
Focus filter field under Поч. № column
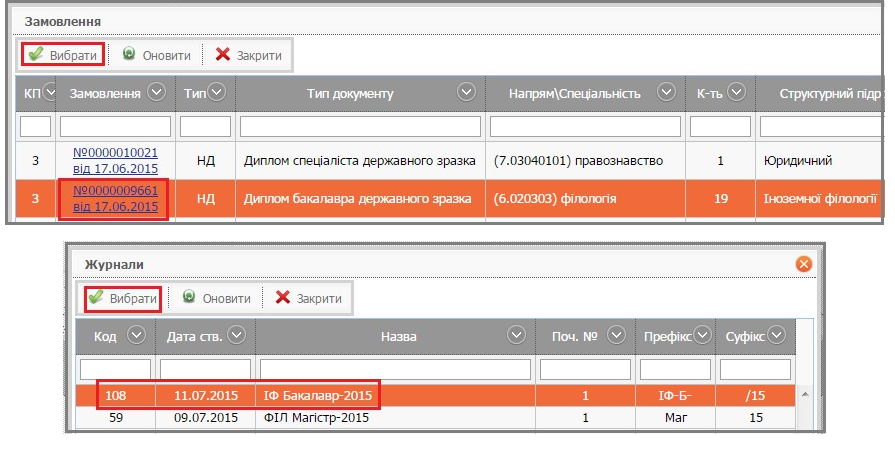(x=585, y=369)
